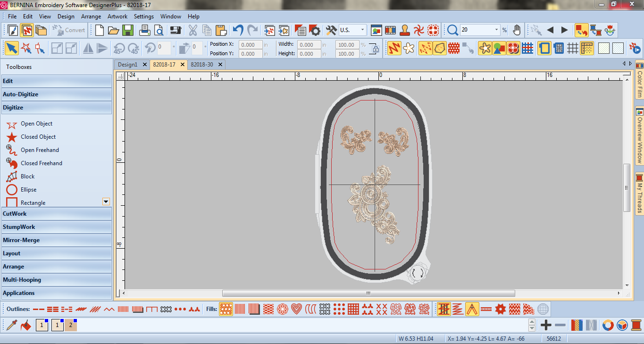Toggle the proportional scaling lock
644x344 pixels.
tap(376, 49)
